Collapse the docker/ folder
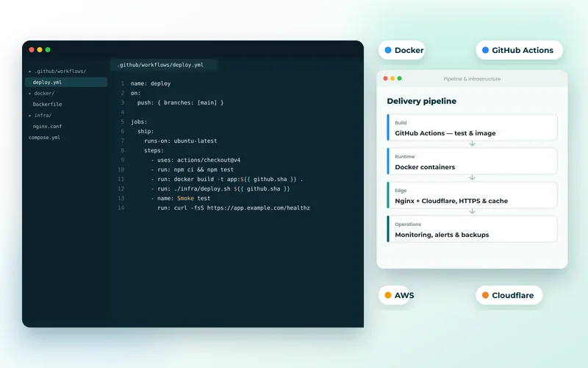The image size is (588, 368). point(42,93)
